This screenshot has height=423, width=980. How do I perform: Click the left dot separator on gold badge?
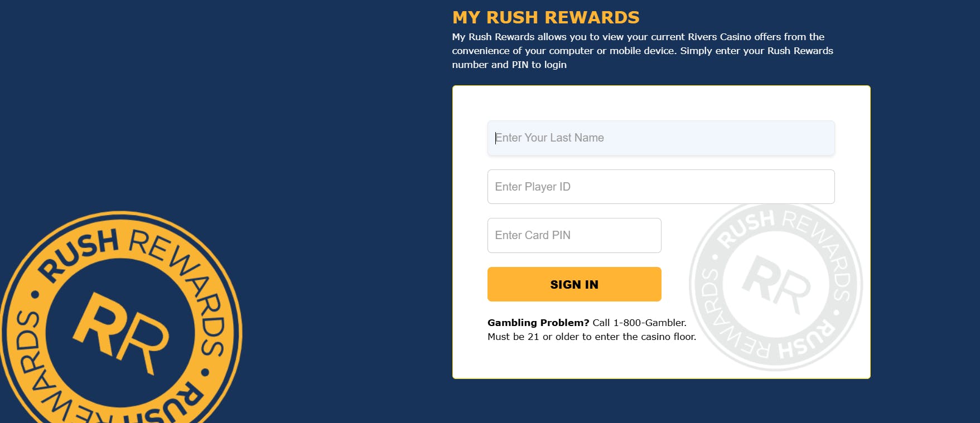click(x=35, y=294)
